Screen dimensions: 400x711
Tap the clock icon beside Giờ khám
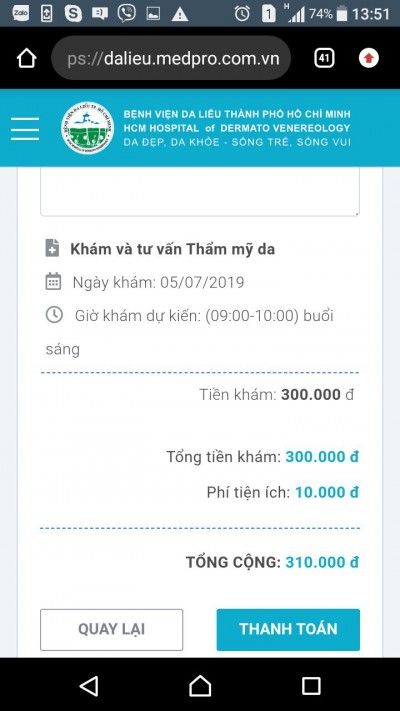click(54, 314)
